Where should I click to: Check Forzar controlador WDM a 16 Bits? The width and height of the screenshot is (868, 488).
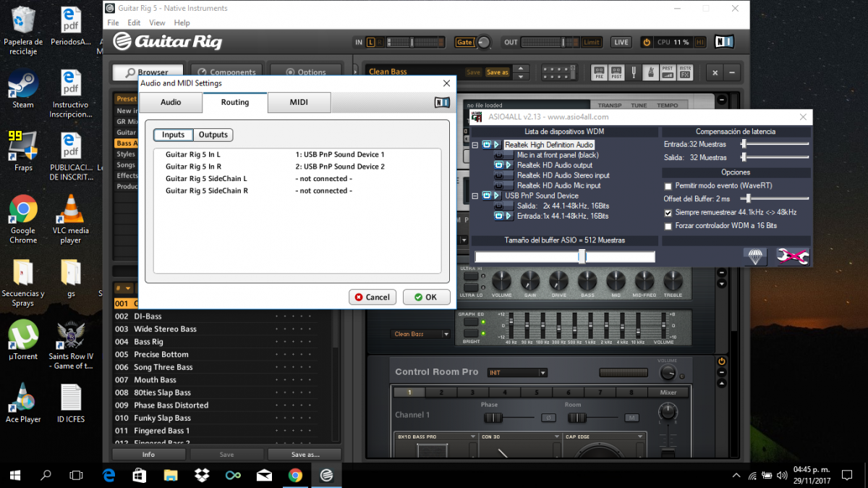click(668, 226)
